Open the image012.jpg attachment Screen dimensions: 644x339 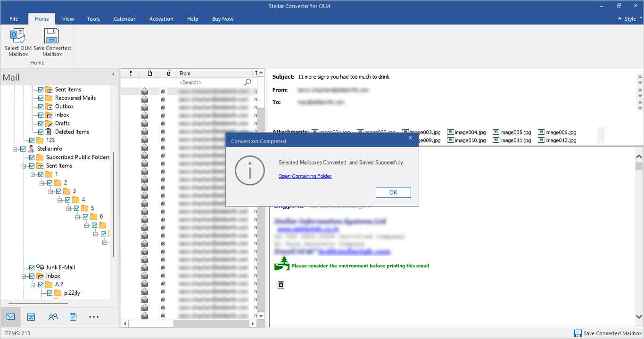coord(557,140)
